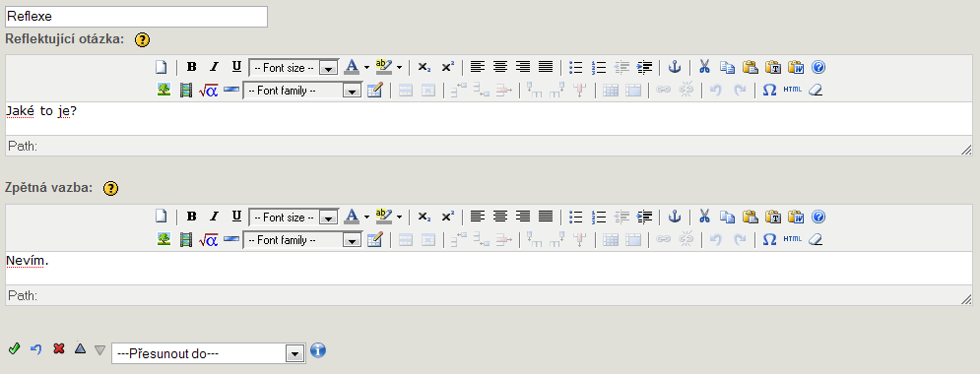The image size is (980, 374).
Task: Open the Přesunout do dropdown
Action: coord(208,353)
